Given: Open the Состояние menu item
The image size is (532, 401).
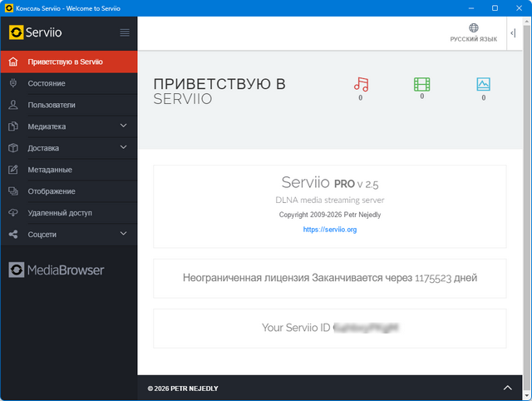Looking at the screenshot, I should tap(69, 83).
